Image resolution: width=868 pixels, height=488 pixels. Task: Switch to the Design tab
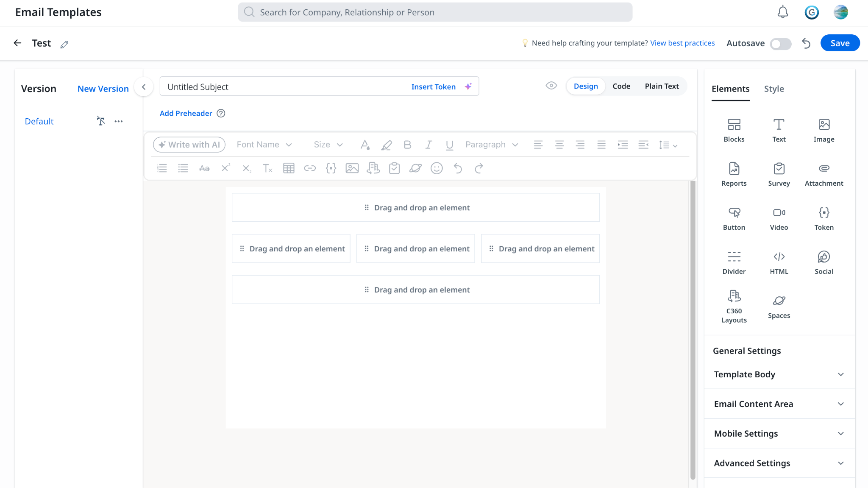click(586, 86)
